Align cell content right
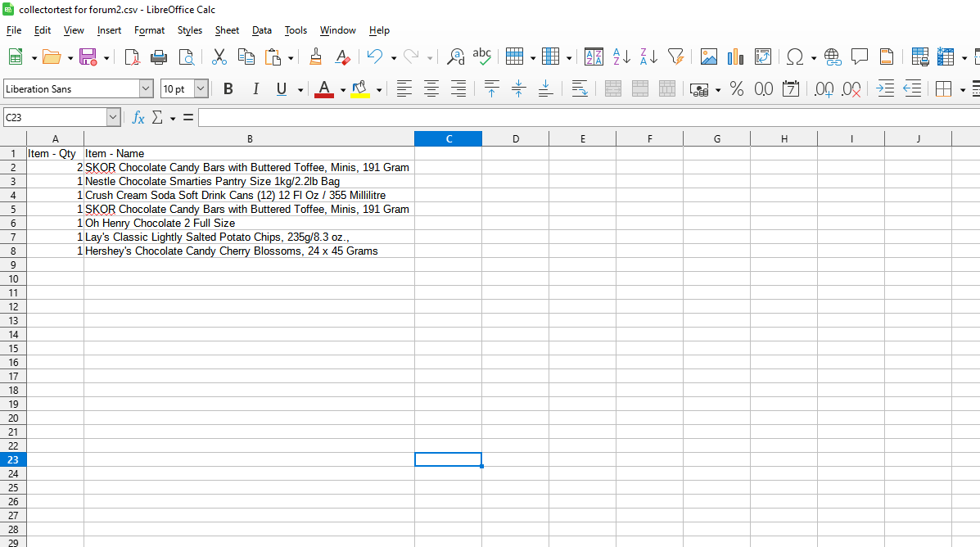980x547 pixels. [458, 88]
